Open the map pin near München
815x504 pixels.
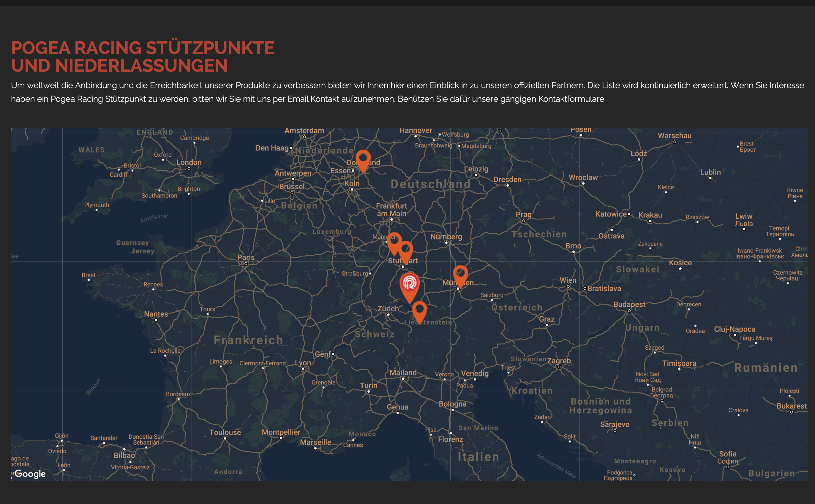click(460, 276)
